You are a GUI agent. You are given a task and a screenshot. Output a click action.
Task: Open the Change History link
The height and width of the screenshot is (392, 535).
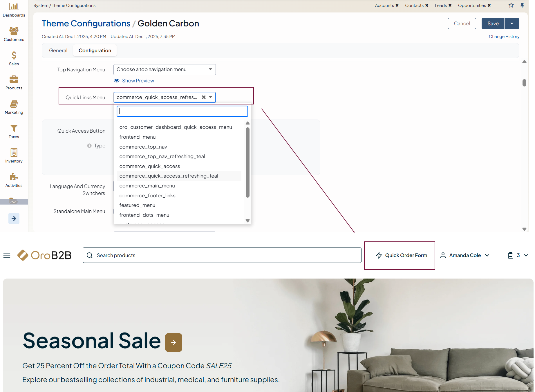pos(504,37)
